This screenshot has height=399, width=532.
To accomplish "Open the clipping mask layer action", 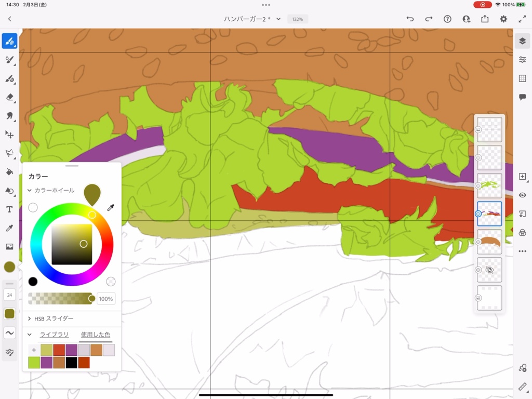I will point(523,214).
